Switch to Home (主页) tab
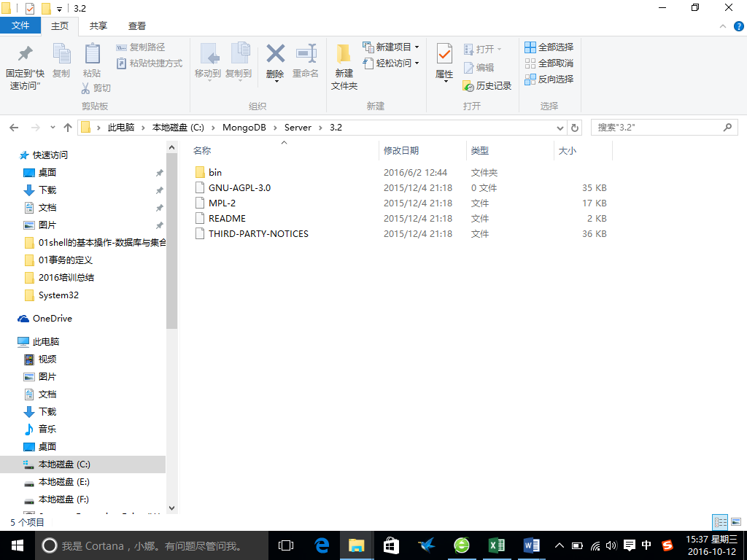This screenshot has width=747, height=560. pyautogui.click(x=60, y=26)
